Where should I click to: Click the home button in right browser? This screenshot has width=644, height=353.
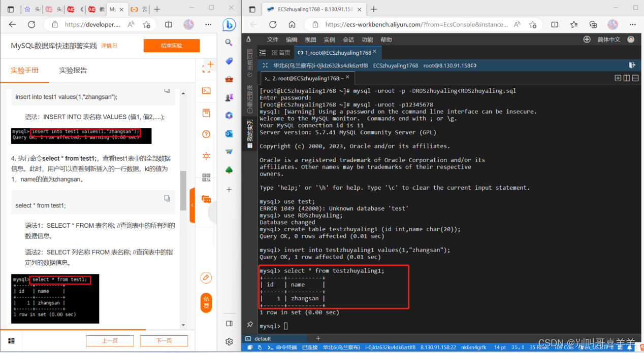point(292,24)
